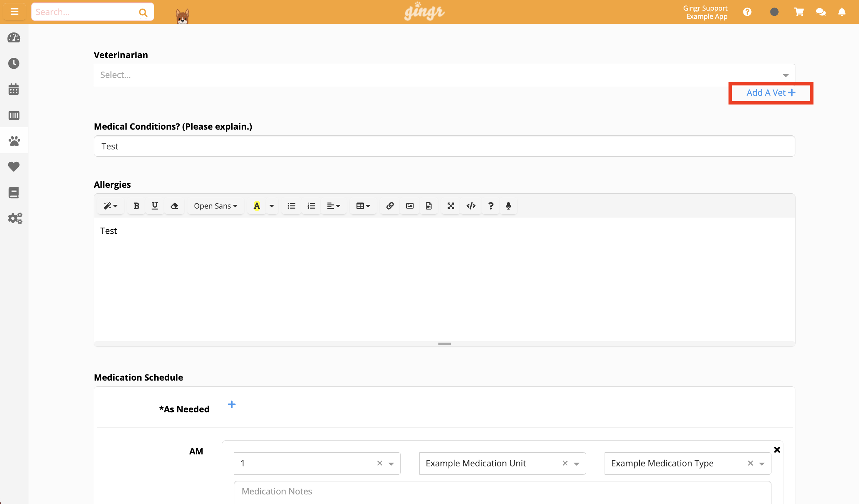Clear the Example Medication Unit selection

(x=565, y=463)
